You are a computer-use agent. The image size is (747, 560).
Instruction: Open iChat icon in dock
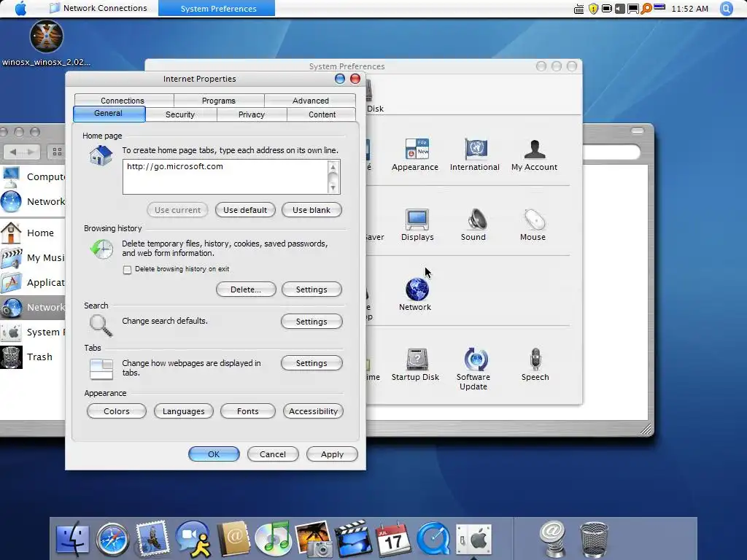pos(193,539)
